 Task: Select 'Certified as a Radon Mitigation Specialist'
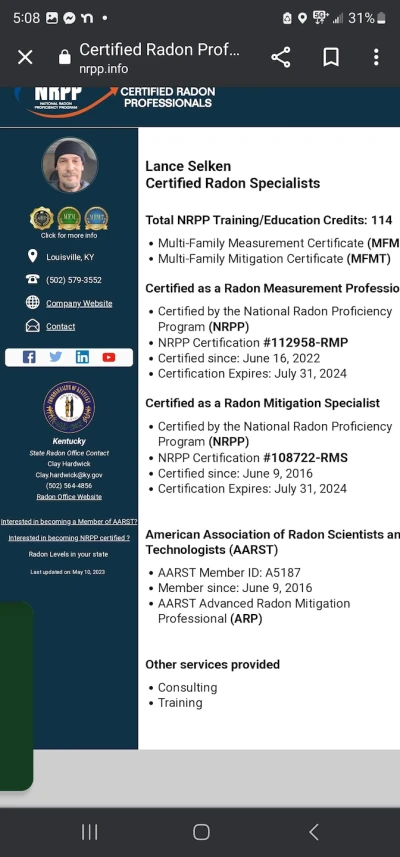[262, 403]
